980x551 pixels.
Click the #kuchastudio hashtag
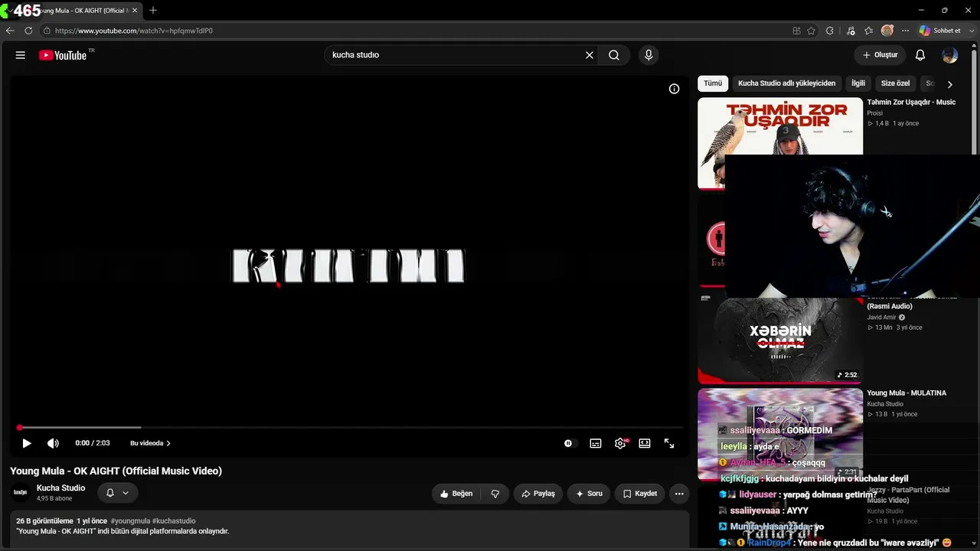click(x=174, y=521)
